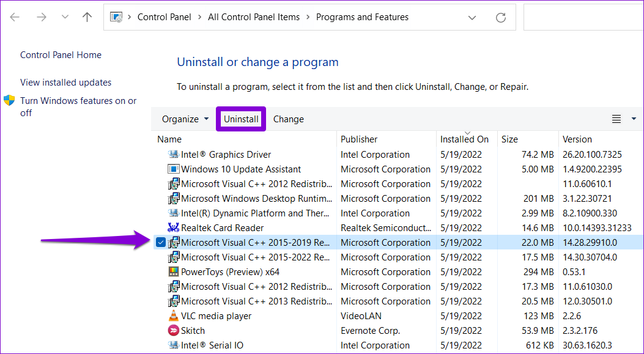Select the Intel® Graphics Driver name
The image size is (644, 354).
[226, 155]
